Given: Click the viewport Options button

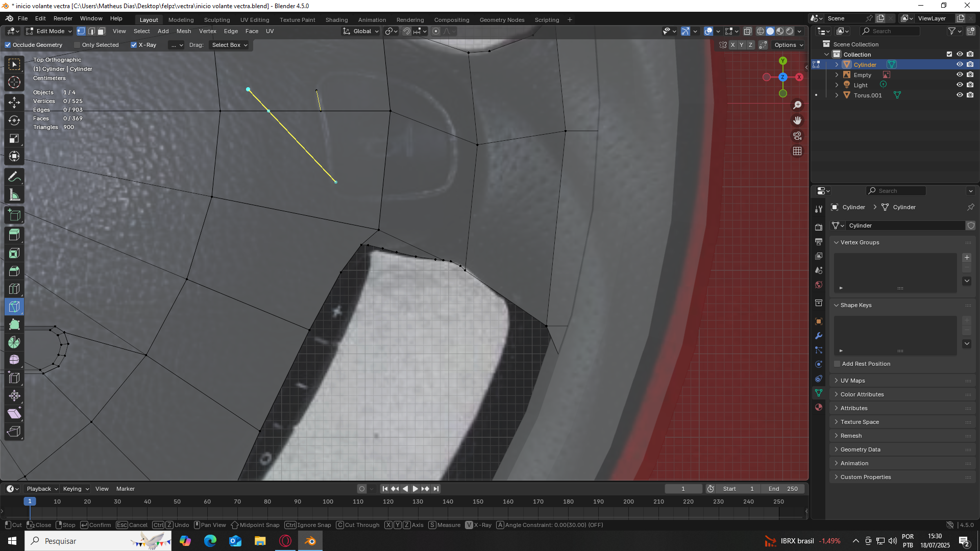Looking at the screenshot, I should (788, 45).
